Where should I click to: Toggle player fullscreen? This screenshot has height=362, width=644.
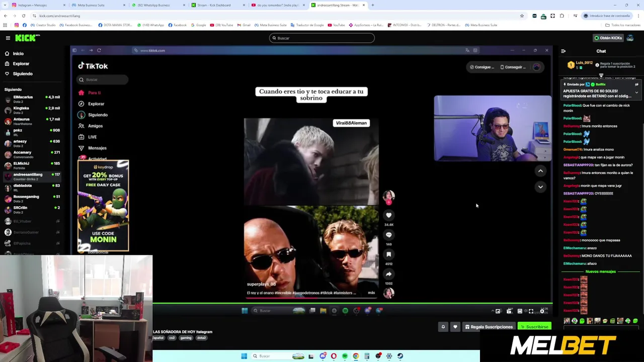point(531,311)
